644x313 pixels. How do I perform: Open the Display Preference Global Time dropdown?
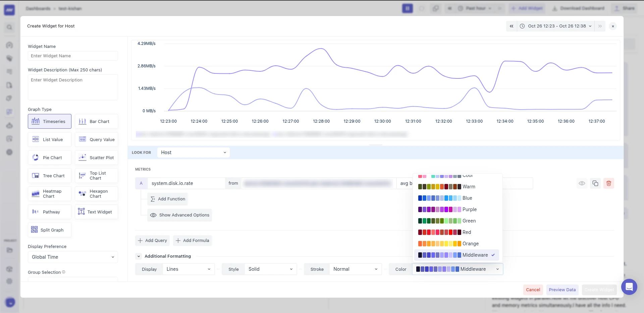[73, 257]
